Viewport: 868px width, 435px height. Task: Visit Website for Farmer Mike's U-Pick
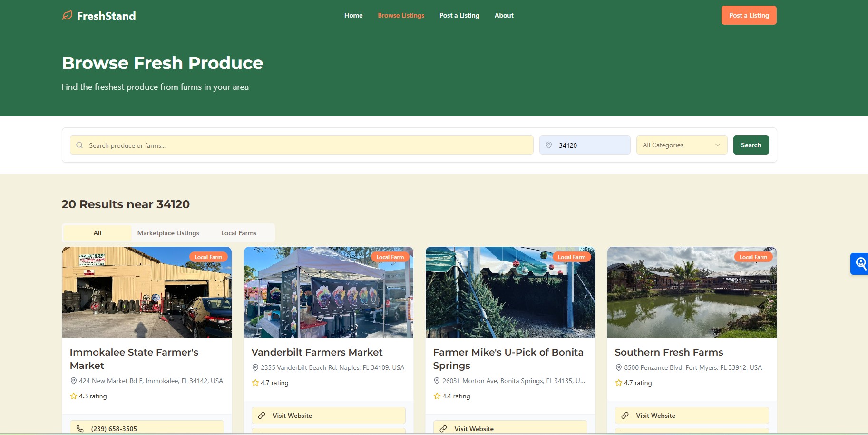[x=510, y=427]
